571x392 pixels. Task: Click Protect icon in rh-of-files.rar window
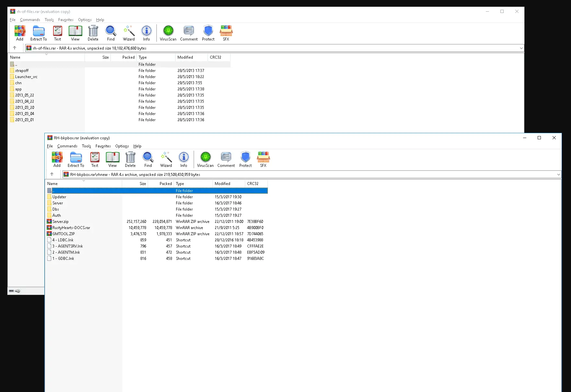208,33
